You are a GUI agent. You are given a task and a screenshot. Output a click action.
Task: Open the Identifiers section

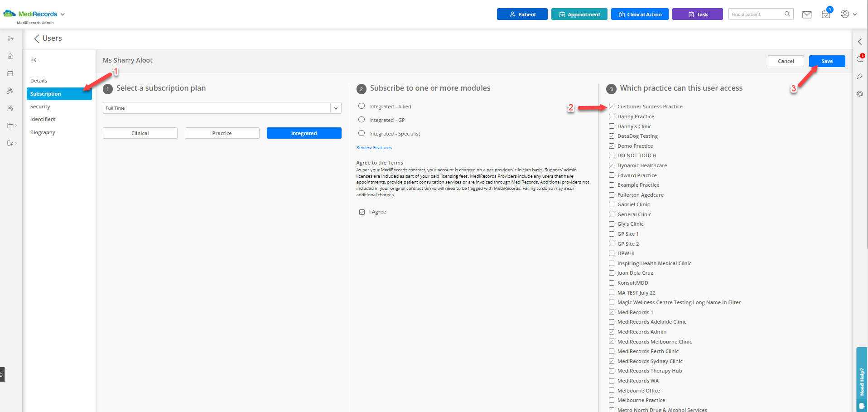point(43,119)
